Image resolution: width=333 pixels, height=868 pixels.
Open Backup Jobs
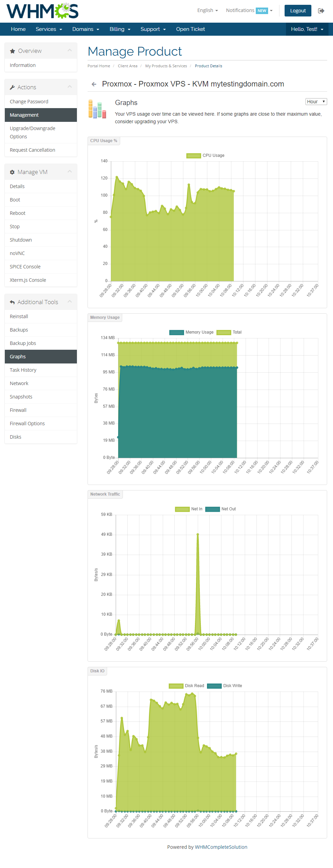[41, 343]
